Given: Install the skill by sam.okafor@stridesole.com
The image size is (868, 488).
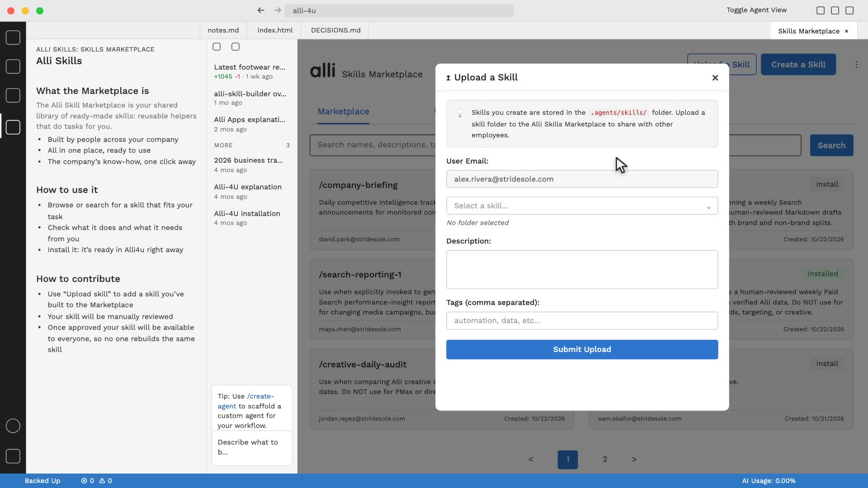Looking at the screenshot, I should tap(827, 364).
